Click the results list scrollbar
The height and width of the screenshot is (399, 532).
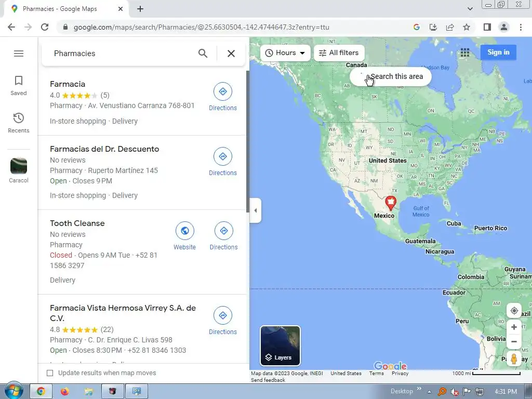pyautogui.click(x=248, y=141)
